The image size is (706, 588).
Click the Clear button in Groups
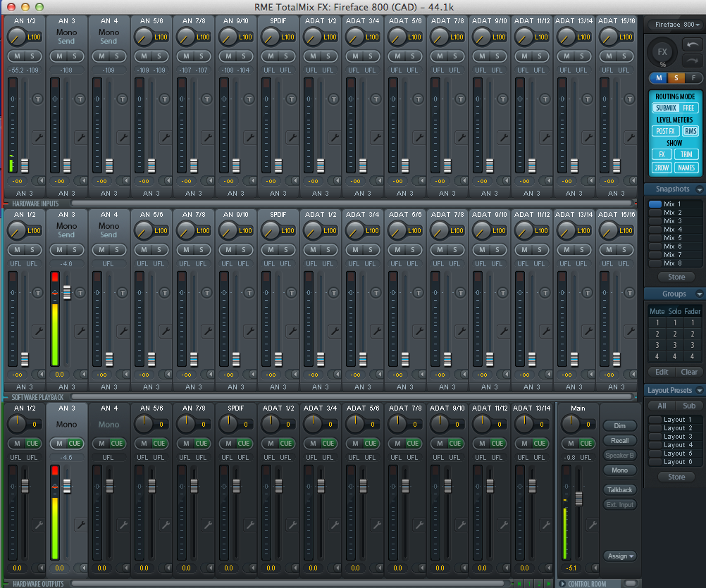689,372
